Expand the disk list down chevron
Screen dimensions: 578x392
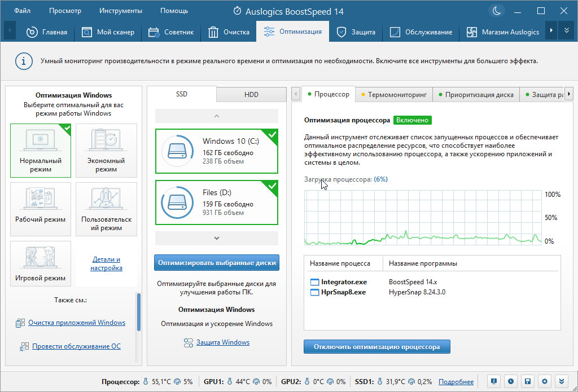pyautogui.click(x=216, y=239)
